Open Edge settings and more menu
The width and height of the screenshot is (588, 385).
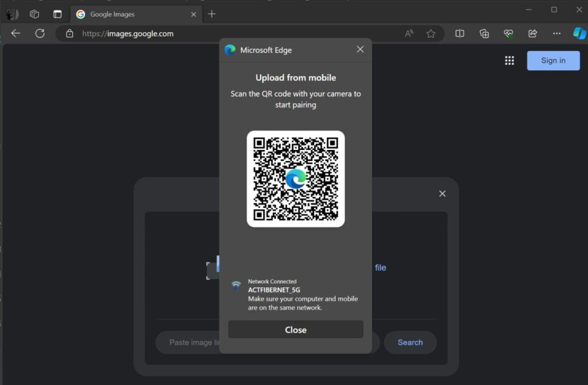pyautogui.click(x=556, y=33)
